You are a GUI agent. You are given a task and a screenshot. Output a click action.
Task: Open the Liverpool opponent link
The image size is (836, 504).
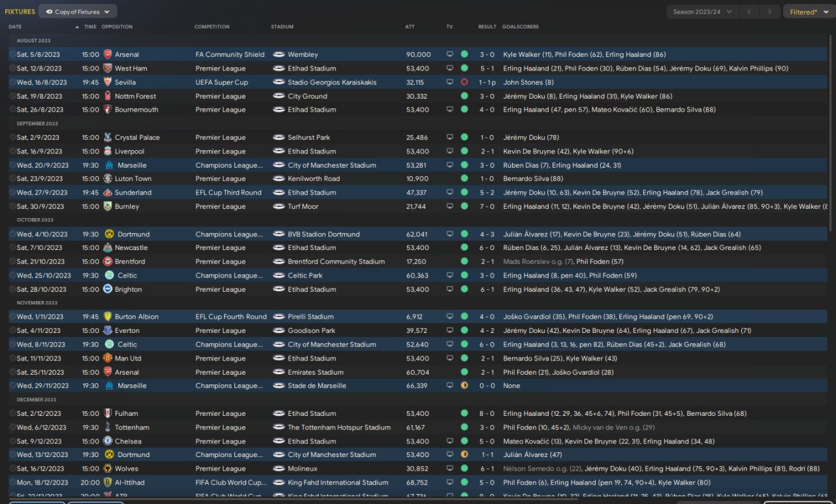129,151
